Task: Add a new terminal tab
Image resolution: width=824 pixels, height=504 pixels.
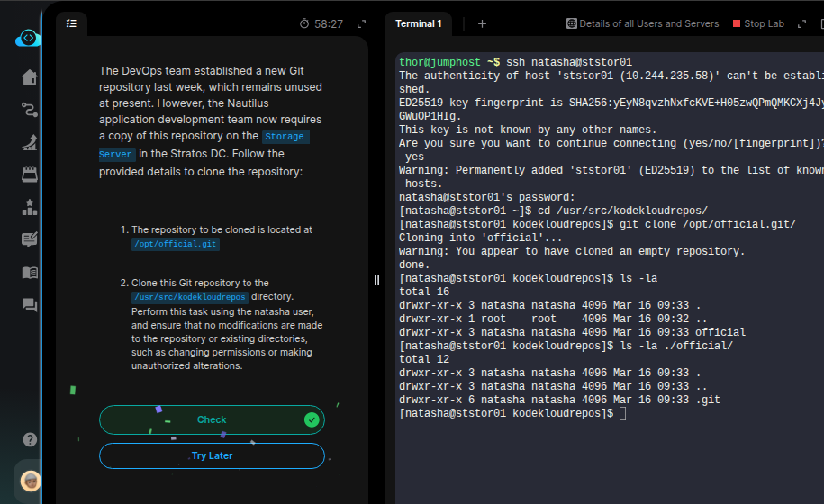Action: click(x=482, y=23)
